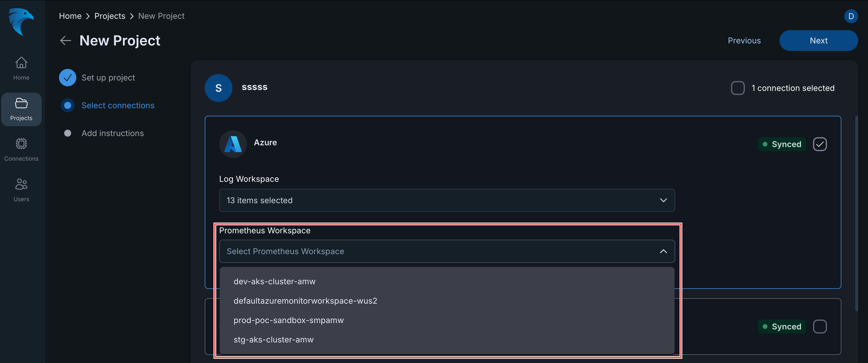
Task: Pick stg-aks-cluster-amw from the list
Action: [273, 339]
